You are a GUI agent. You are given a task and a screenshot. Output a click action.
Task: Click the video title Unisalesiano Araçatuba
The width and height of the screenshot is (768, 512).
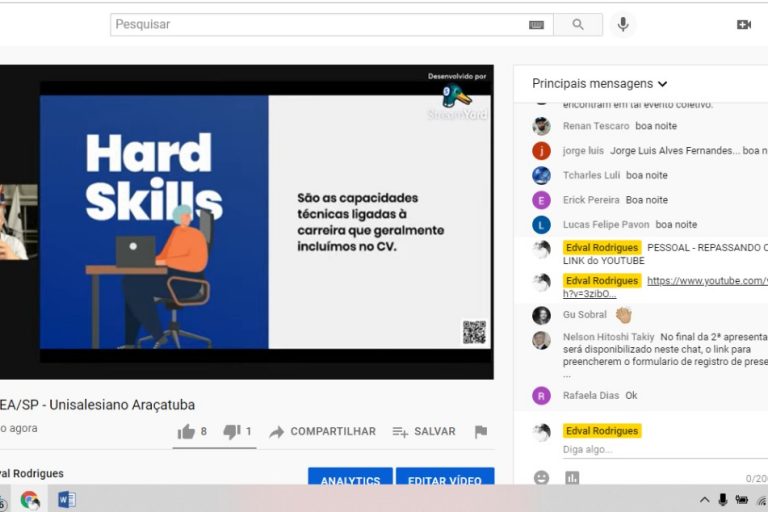pyautogui.click(x=97, y=405)
